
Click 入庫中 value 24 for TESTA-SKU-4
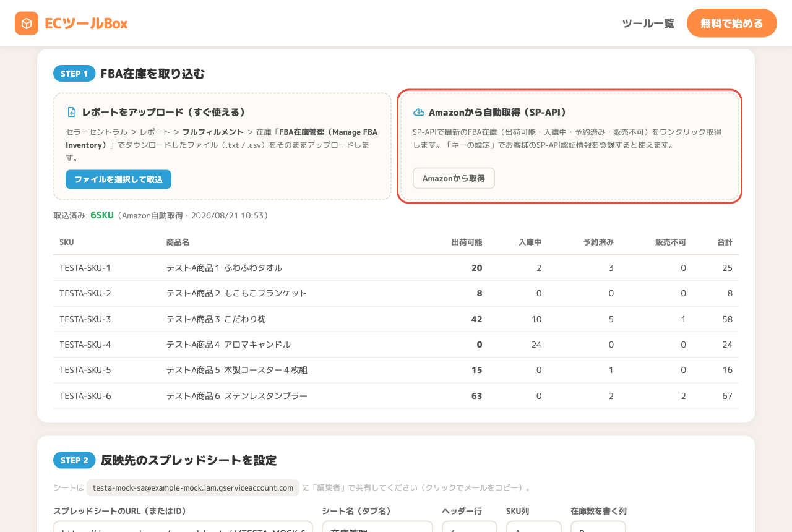pos(536,345)
